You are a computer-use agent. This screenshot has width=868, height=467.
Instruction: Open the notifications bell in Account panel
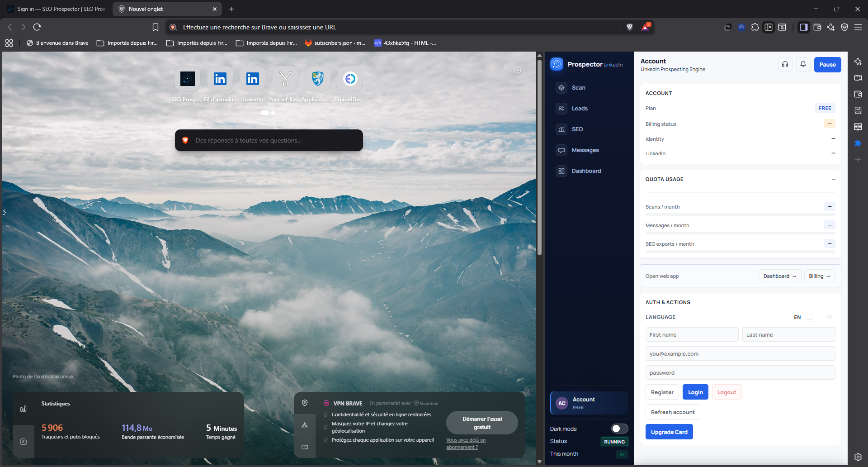(803, 64)
